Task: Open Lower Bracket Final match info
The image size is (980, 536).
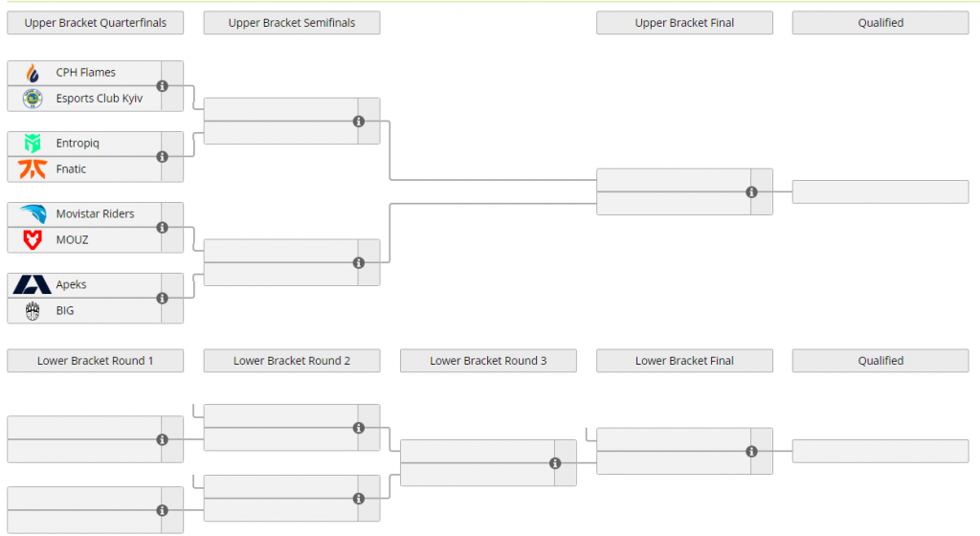Action: point(752,452)
